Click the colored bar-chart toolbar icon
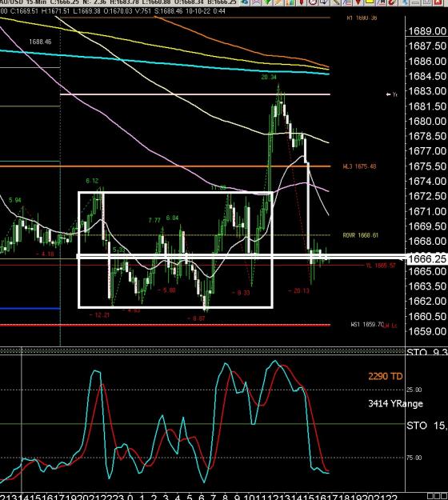 pos(290,2)
